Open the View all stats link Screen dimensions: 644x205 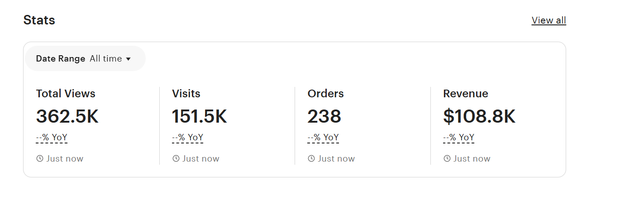[549, 20]
